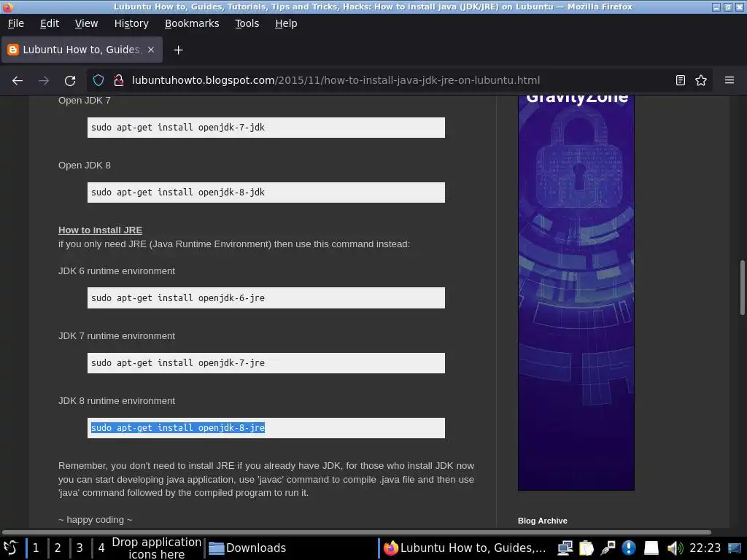Open the Bookmarks menu
747x560 pixels.
click(192, 23)
